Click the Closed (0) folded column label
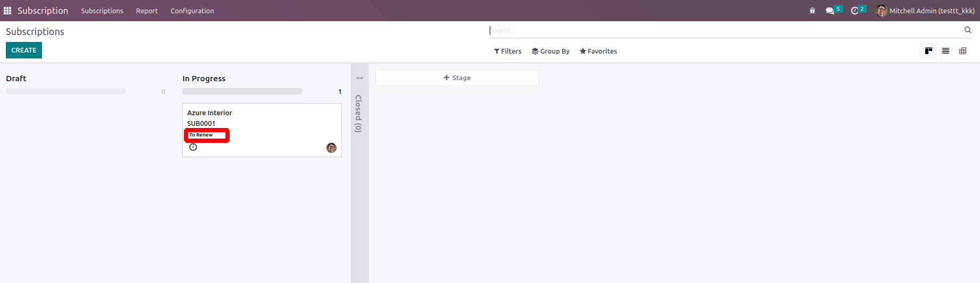Screen dimensions: 980x283 [x=358, y=114]
